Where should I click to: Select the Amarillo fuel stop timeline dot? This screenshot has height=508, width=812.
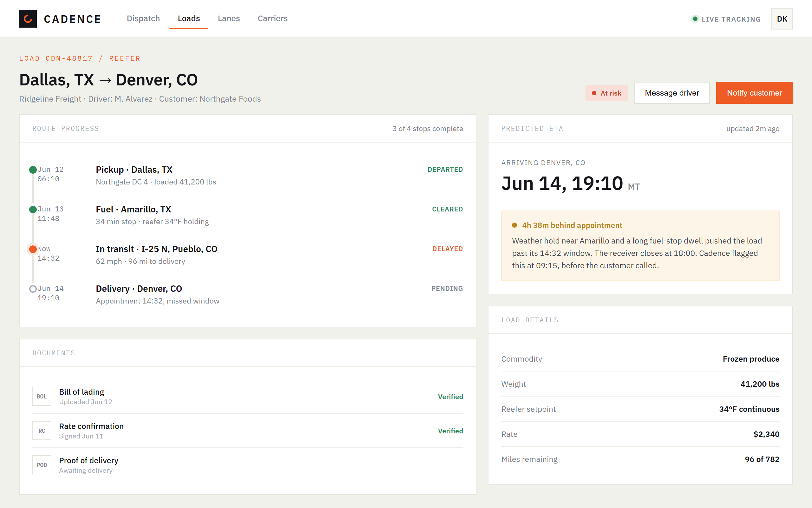tap(33, 210)
